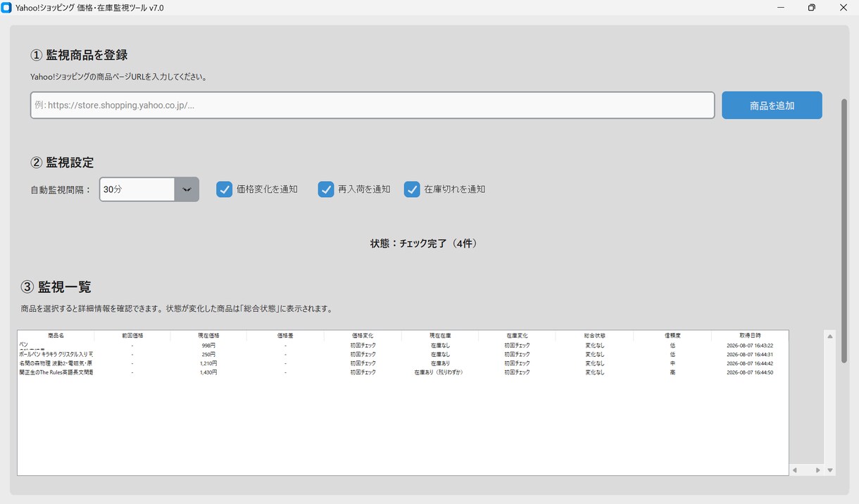Click the 250円 price cell
This screenshot has width=859, height=504.
click(x=208, y=354)
